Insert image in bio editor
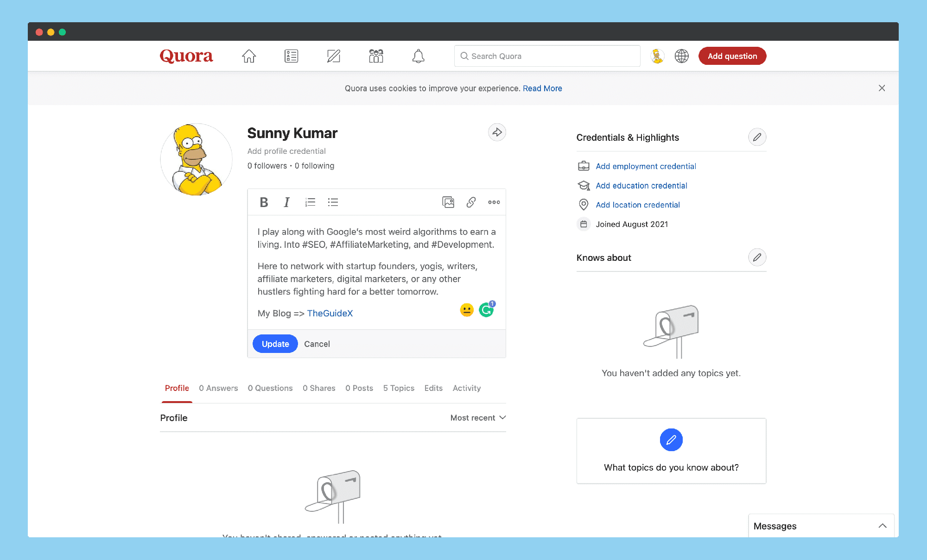927x560 pixels. [448, 202]
